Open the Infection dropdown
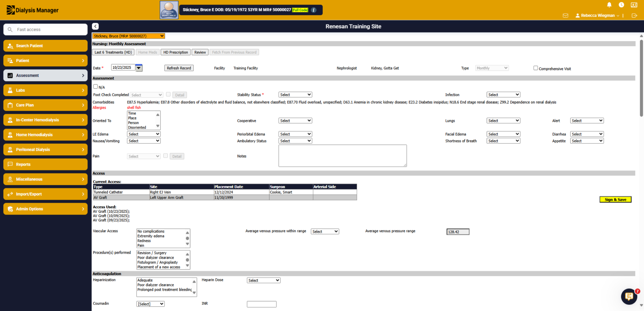The height and width of the screenshot is (311, 644). [x=503, y=95]
